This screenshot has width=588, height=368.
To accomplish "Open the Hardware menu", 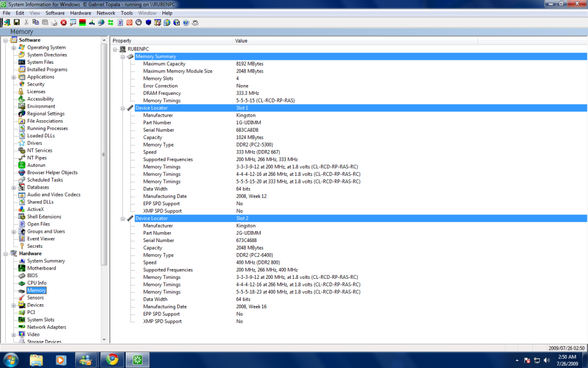I will 80,13.
